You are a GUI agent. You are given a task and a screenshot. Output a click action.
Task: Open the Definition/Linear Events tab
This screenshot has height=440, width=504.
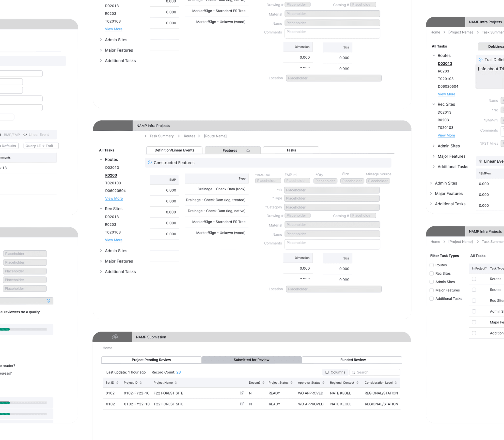point(174,150)
